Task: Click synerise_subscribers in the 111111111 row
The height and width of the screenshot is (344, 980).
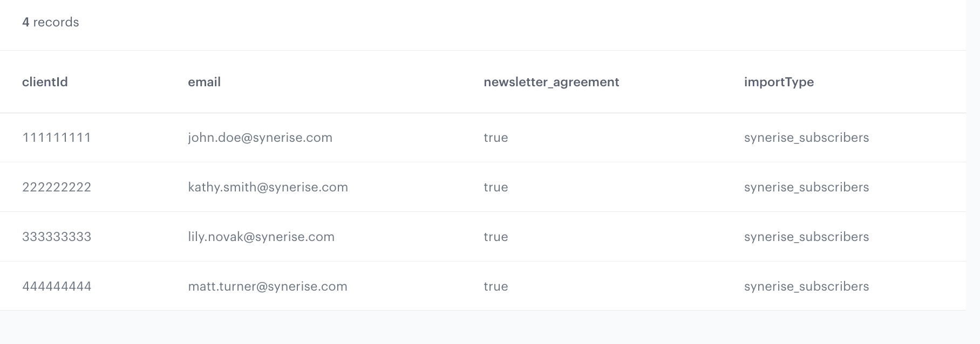Action: 806,137
